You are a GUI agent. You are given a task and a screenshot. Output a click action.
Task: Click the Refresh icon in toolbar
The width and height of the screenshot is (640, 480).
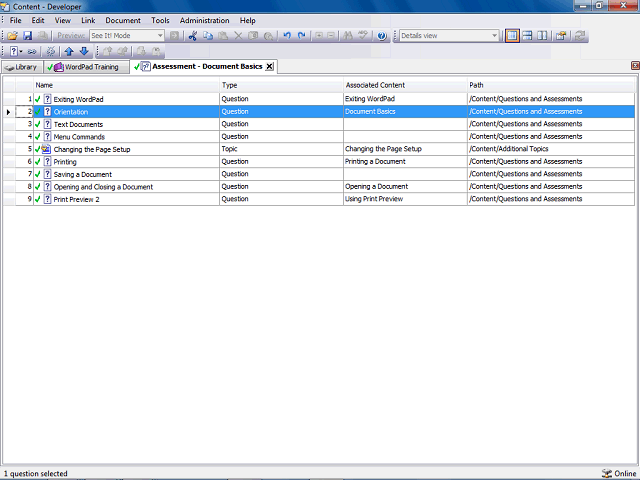coord(580,36)
